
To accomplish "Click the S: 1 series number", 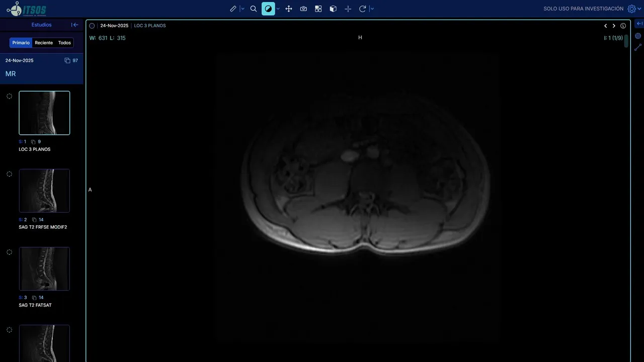I will tap(23, 142).
